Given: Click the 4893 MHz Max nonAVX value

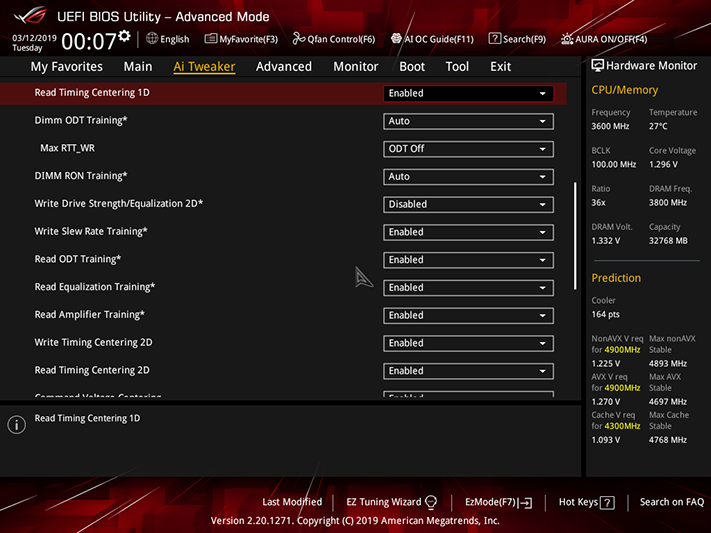Looking at the screenshot, I should (x=667, y=363).
